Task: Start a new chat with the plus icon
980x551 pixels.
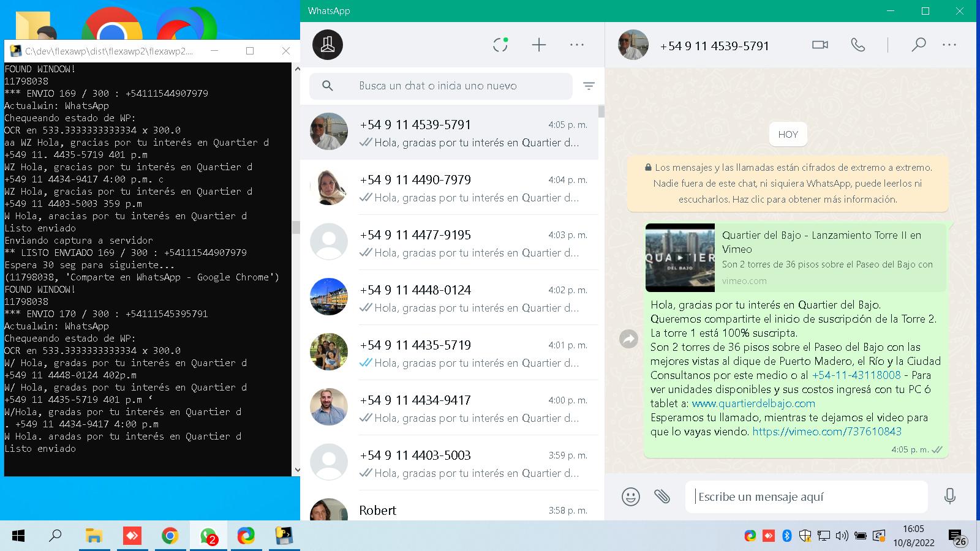Action: coord(539,45)
